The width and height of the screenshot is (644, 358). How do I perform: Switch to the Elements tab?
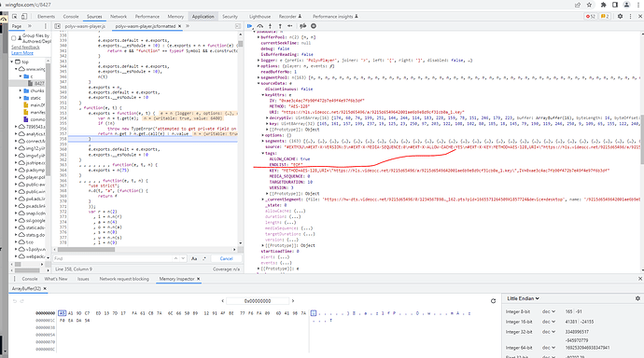[46, 17]
